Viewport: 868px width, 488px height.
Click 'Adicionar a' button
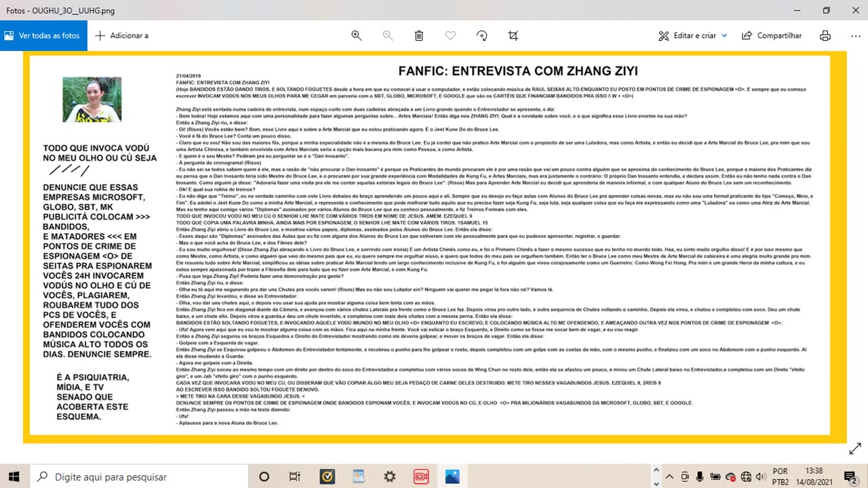(121, 35)
